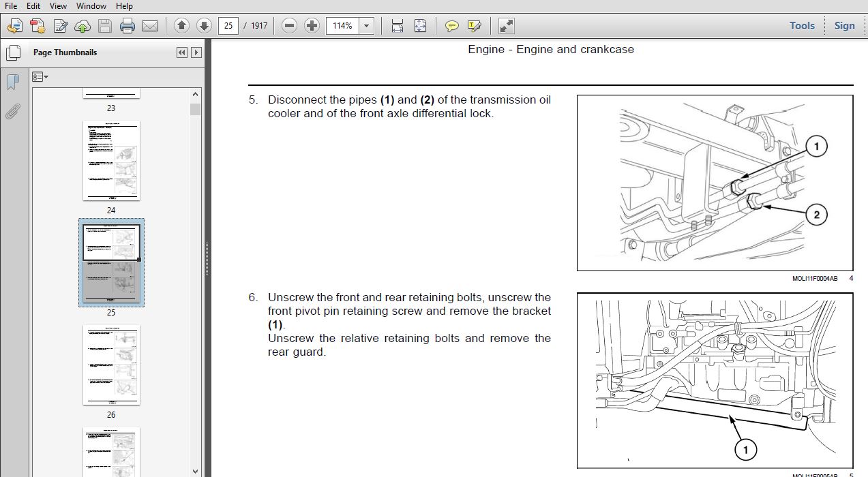Click the zoom percentage field
This screenshot has width=868, height=477.
point(343,26)
